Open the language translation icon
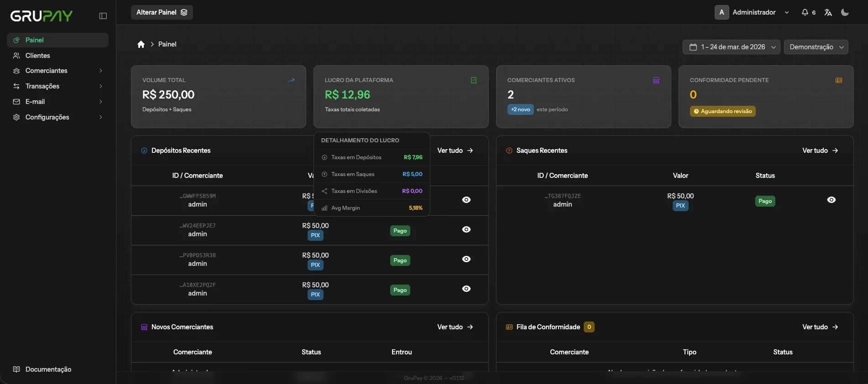868x384 pixels. [x=828, y=12]
